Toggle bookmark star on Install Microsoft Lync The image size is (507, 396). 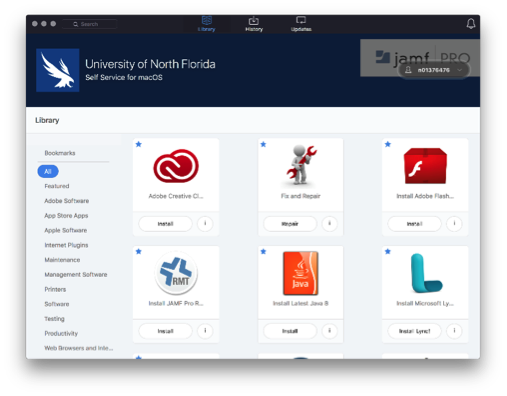(x=388, y=251)
